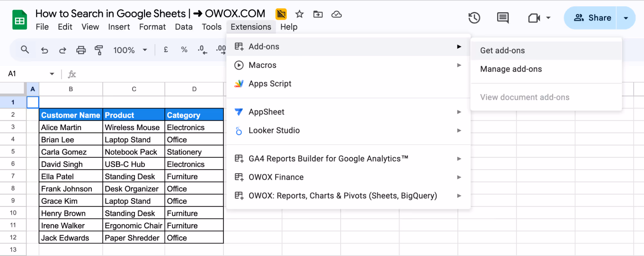Open the Format menu

(152, 27)
